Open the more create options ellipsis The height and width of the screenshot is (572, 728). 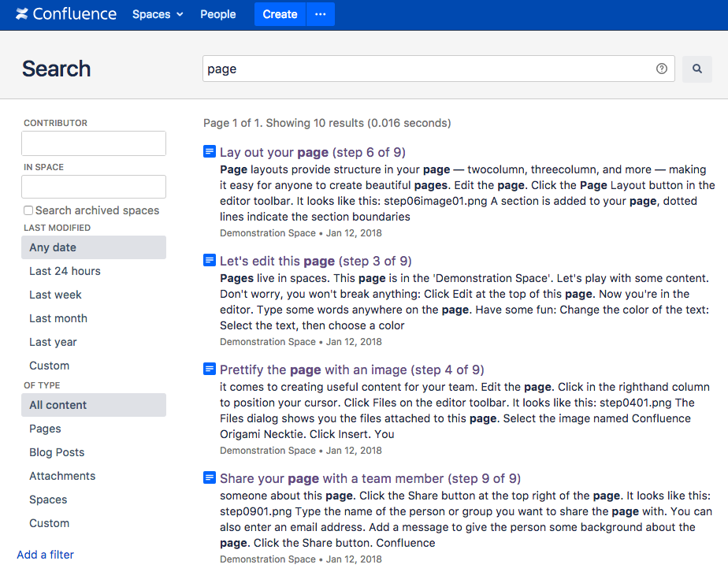point(321,14)
